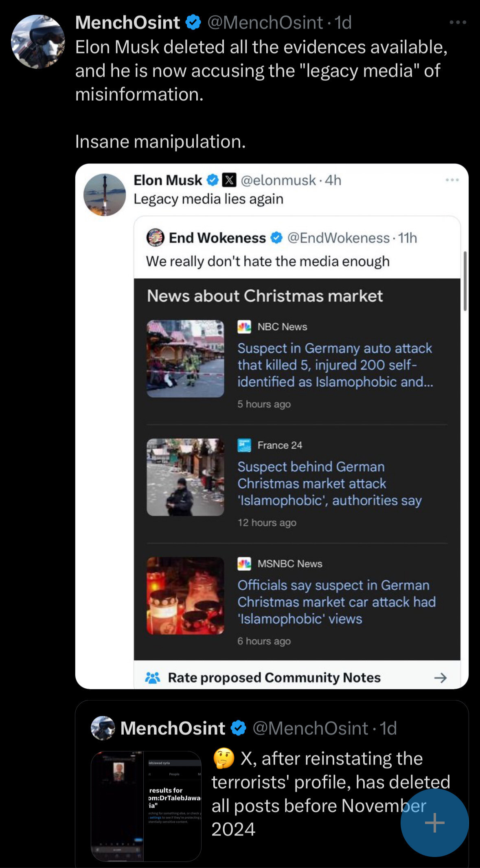Screen dimensions: 480x868
Task: Open the @MenchOsint handle in the quoted post
Action: pyautogui.click(x=310, y=728)
